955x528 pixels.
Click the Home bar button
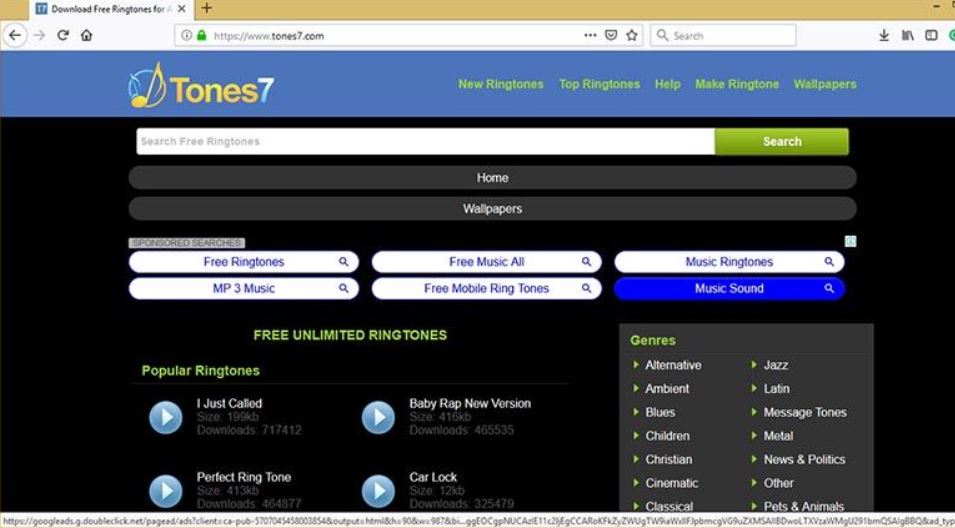pyautogui.click(x=492, y=178)
